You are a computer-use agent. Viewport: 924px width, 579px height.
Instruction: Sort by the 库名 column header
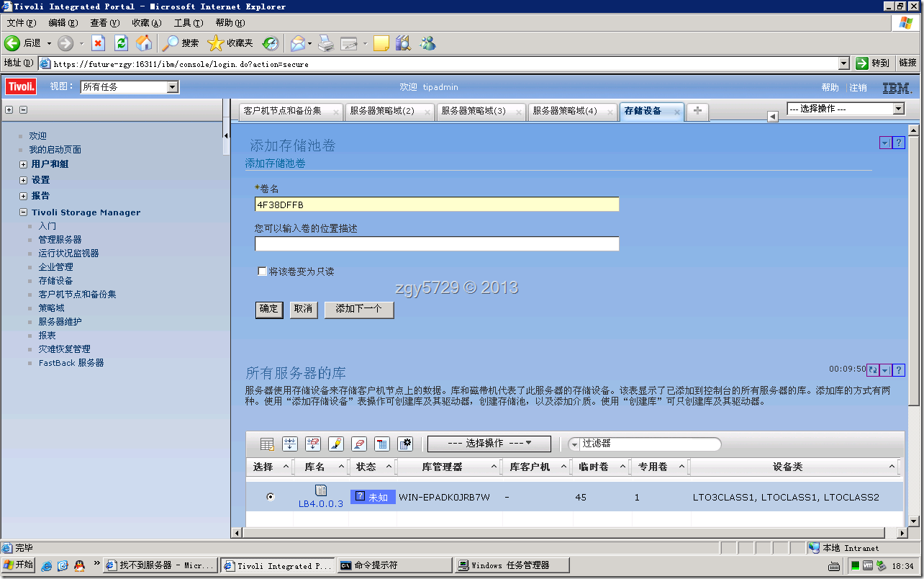(x=315, y=467)
